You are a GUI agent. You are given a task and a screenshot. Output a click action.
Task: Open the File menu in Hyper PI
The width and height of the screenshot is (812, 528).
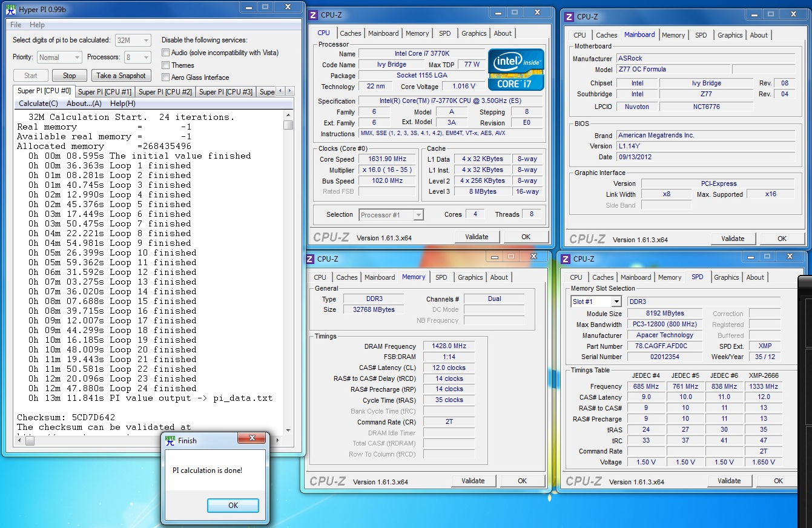(16, 25)
